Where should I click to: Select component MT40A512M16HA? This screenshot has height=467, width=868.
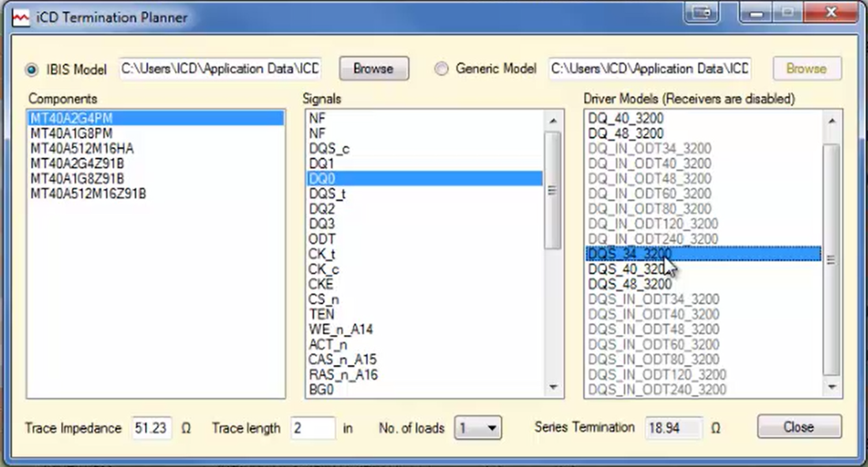point(156,149)
